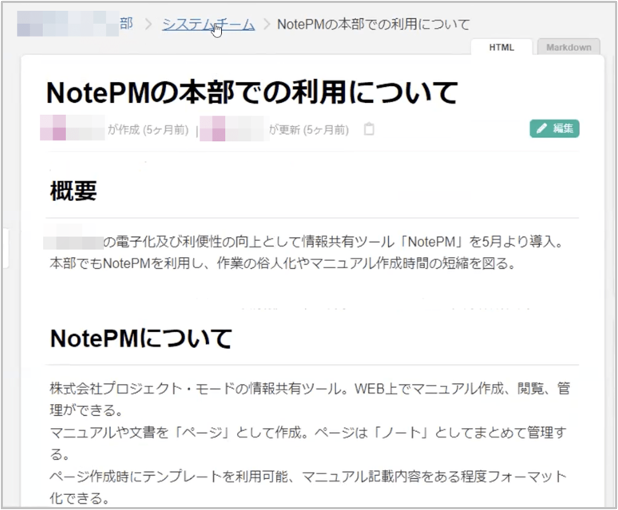Viewport: 618px width, 510px height.
Task: Click the が作成 (5ヶ月前) creation text
Action: point(148,130)
